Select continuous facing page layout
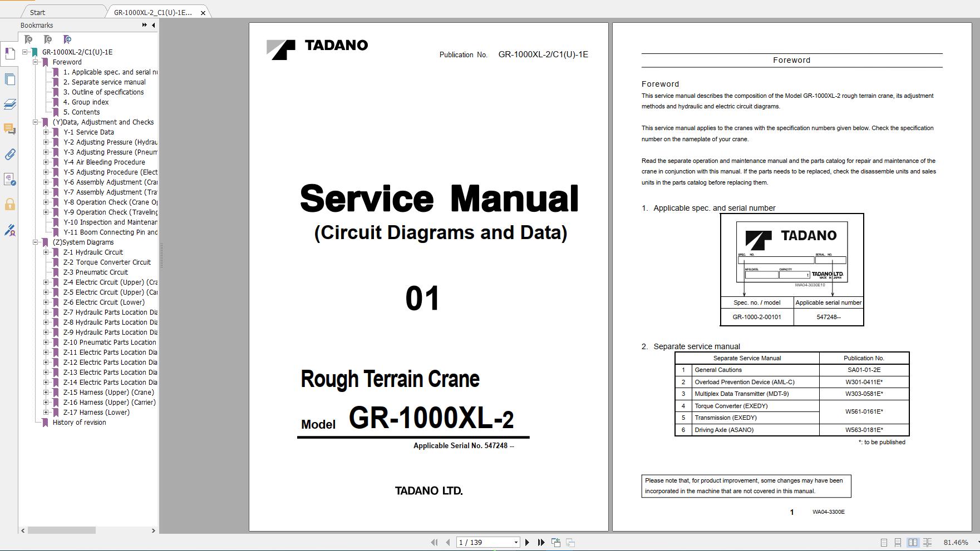The height and width of the screenshot is (551, 980). pyautogui.click(x=927, y=542)
